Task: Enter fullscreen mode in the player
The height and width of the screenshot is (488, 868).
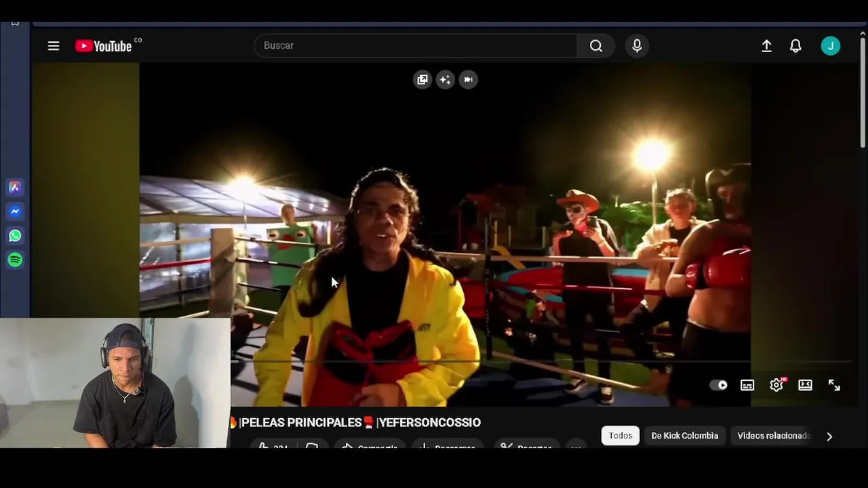Action: [x=834, y=385]
